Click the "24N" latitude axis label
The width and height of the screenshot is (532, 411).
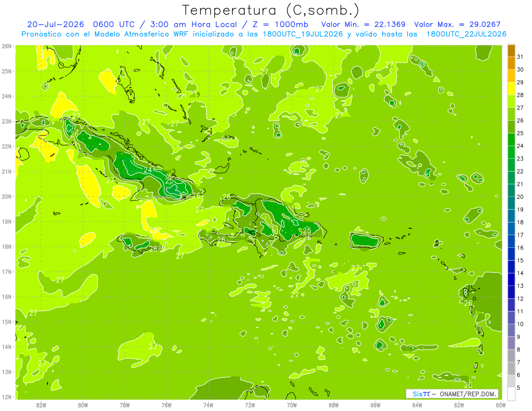(x=6, y=96)
